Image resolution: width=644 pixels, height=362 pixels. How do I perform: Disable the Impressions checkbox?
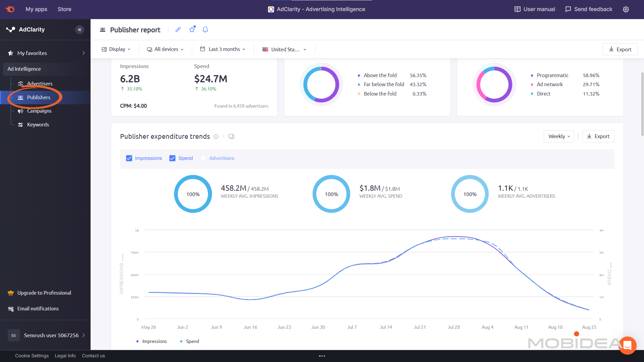click(x=129, y=158)
